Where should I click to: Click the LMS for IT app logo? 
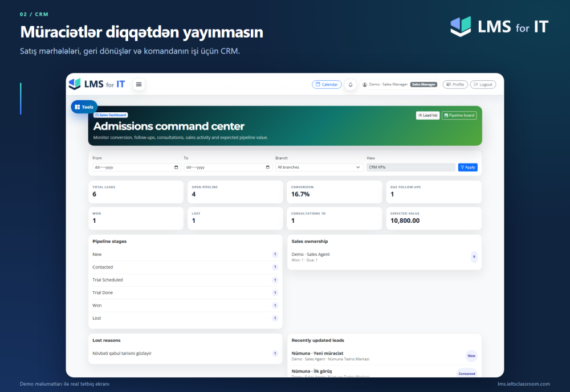[97, 84]
